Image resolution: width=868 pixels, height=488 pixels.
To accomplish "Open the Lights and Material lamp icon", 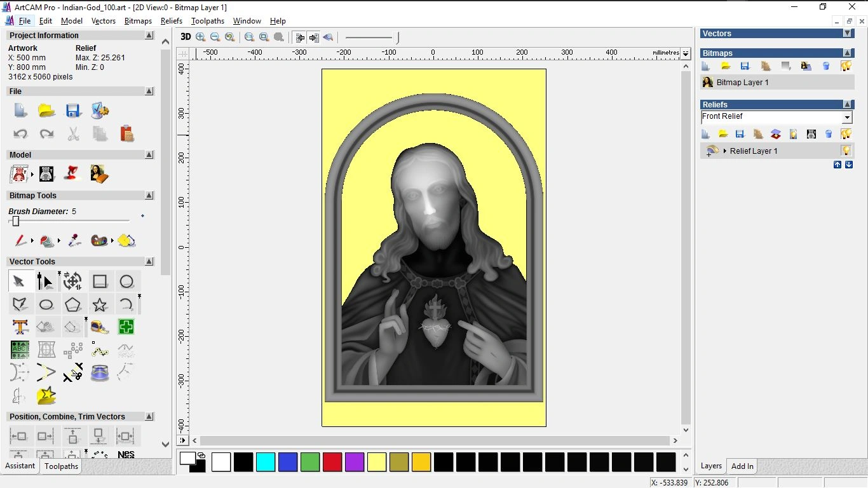I will [72, 173].
